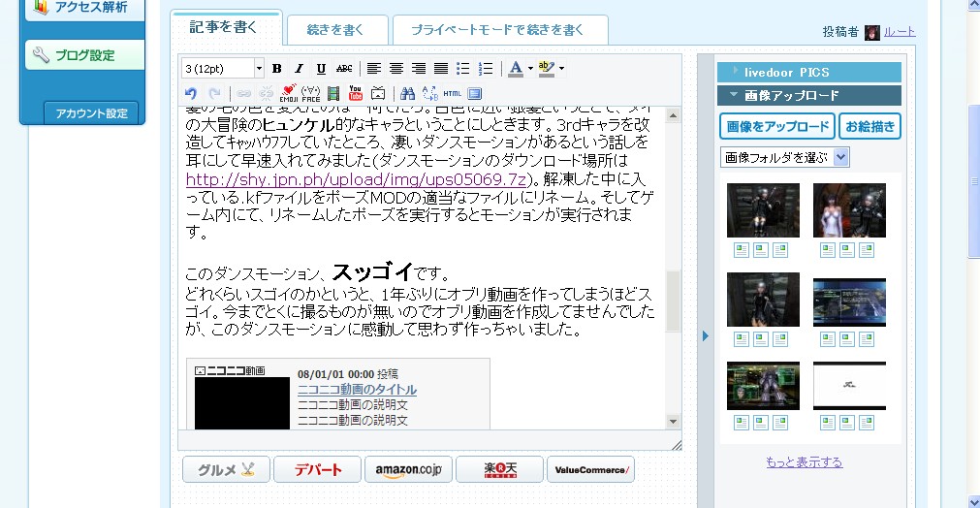Viewport: 980px width, 508px height.
Task: Click the preview window icon
Action: pyautogui.click(x=475, y=94)
